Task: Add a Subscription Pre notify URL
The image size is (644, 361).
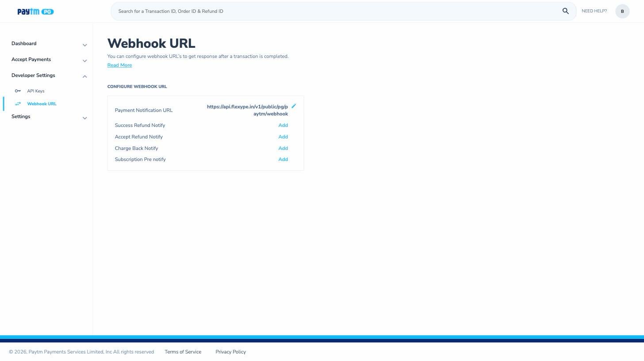Action: [283, 159]
